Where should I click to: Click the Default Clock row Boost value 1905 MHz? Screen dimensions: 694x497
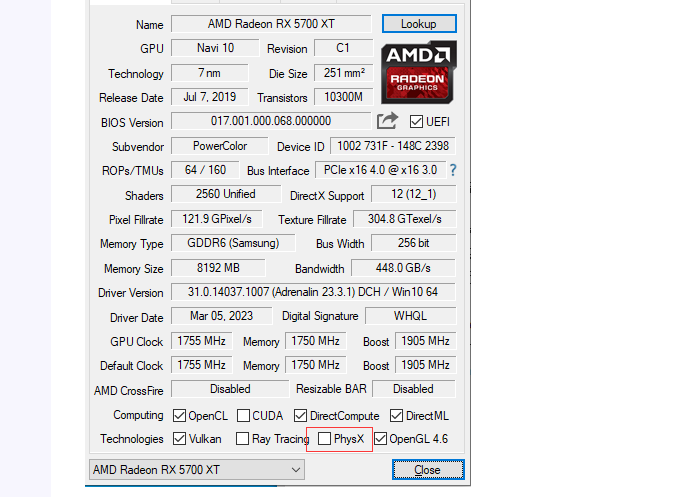(x=425, y=365)
